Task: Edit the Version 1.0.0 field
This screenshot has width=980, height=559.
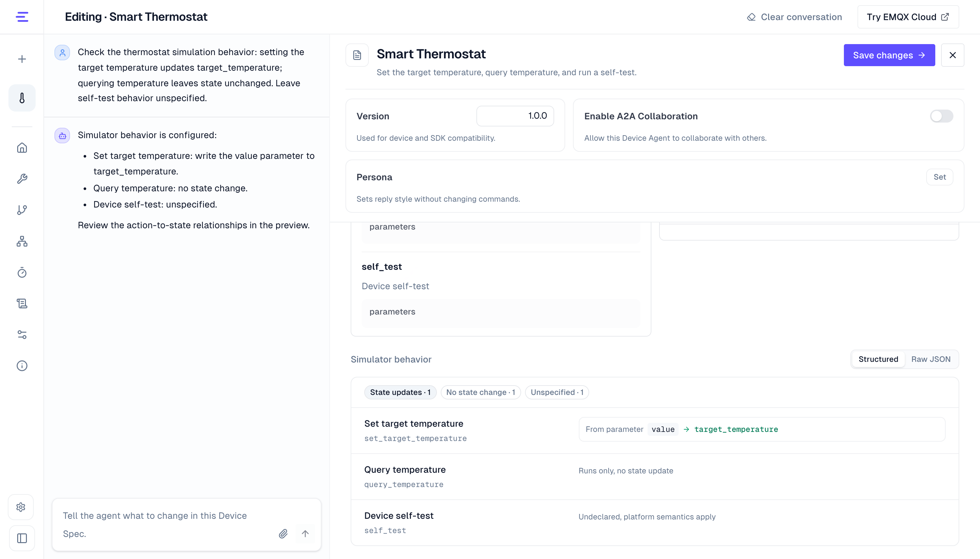Action: 515,116
